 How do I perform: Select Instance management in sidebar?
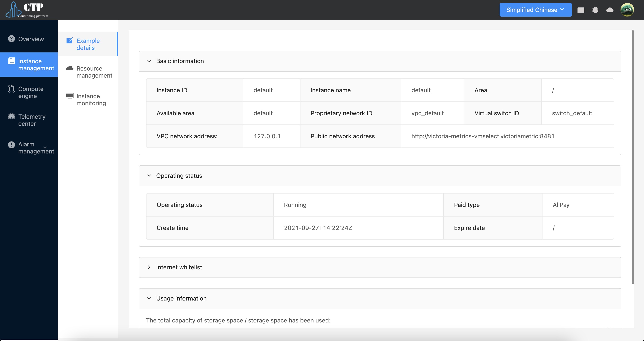coord(29,65)
